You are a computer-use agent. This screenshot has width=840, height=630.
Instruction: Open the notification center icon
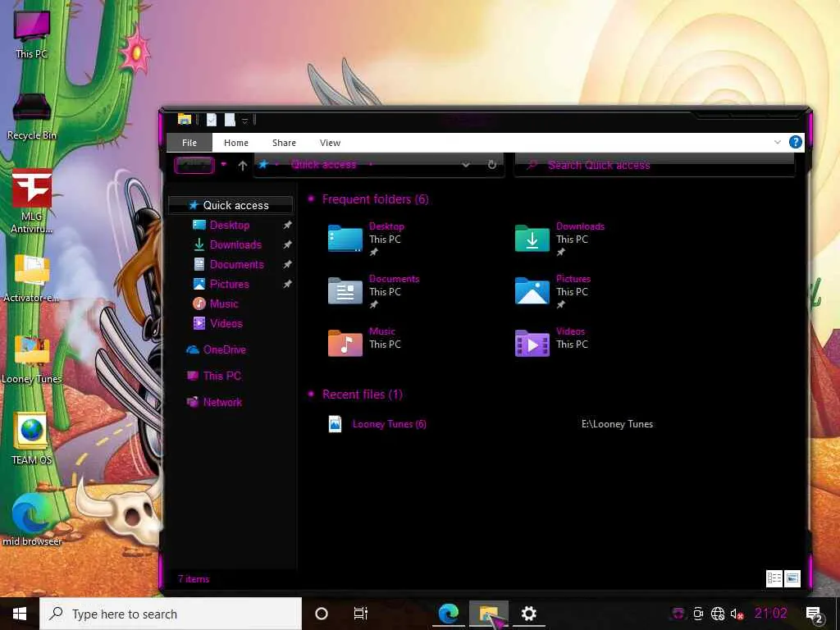click(x=814, y=614)
